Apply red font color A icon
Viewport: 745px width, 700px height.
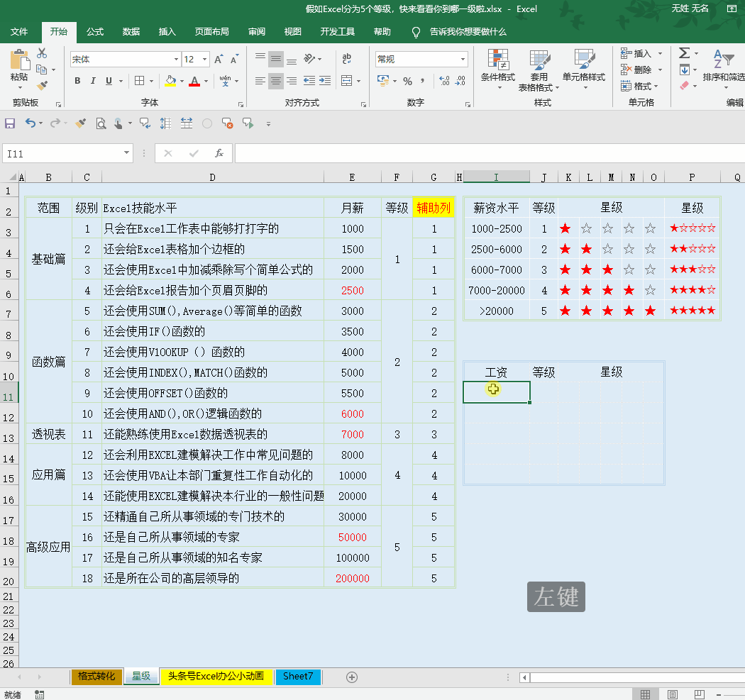(194, 81)
